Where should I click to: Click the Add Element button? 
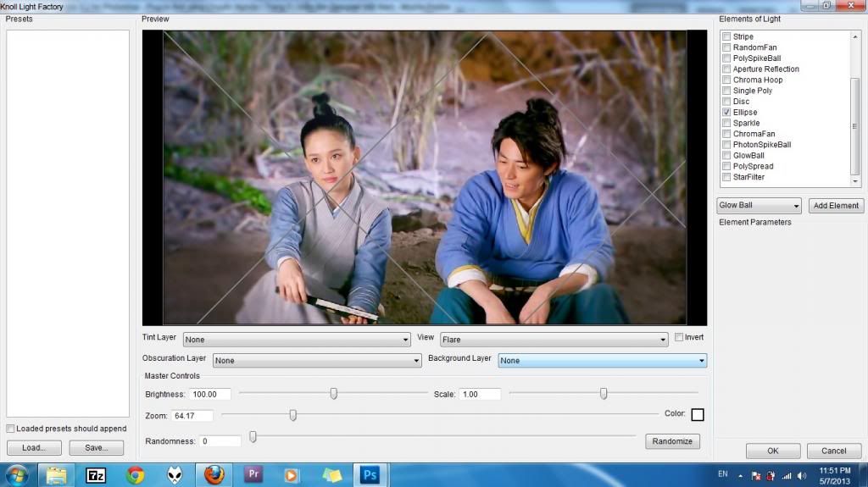tap(836, 205)
